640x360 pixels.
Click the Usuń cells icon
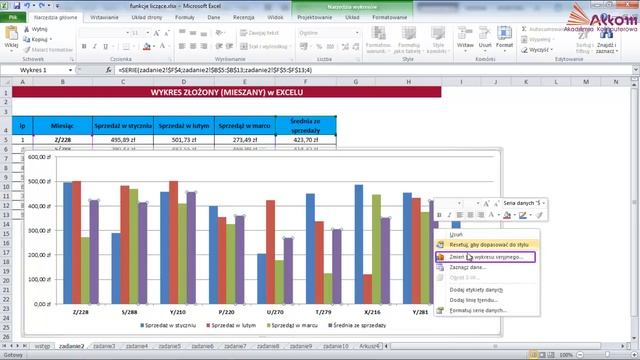pyautogui.click(x=485, y=33)
